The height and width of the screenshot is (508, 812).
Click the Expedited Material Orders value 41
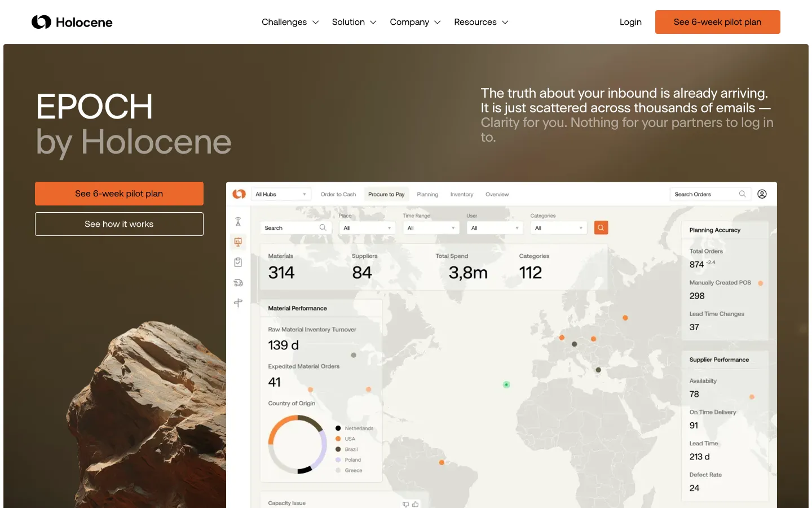click(275, 382)
